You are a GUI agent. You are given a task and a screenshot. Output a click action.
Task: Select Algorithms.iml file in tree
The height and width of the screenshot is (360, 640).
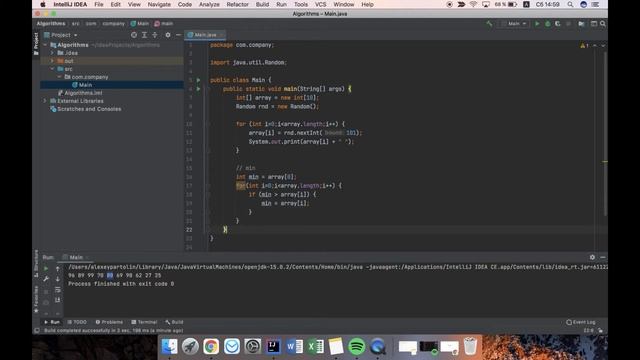(x=83, y=93)
